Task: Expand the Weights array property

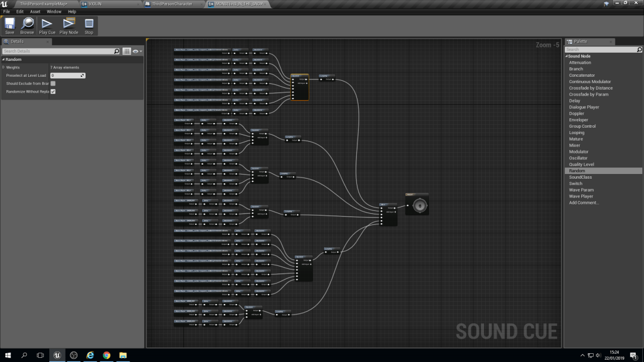Action: coord(3,67)
